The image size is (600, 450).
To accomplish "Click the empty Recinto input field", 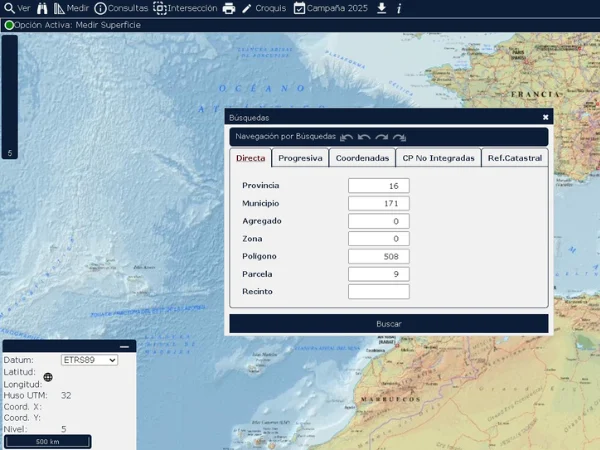I will coord(379,292).
